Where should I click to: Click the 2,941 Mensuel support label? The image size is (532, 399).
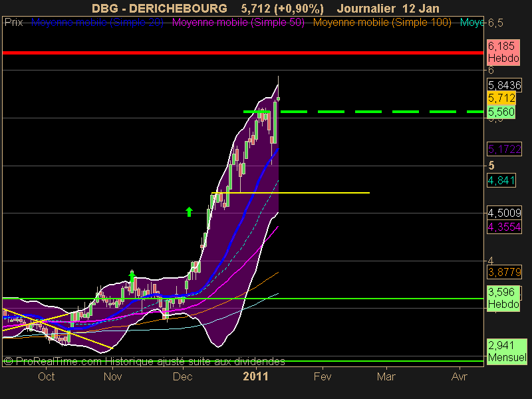point(507,352)
